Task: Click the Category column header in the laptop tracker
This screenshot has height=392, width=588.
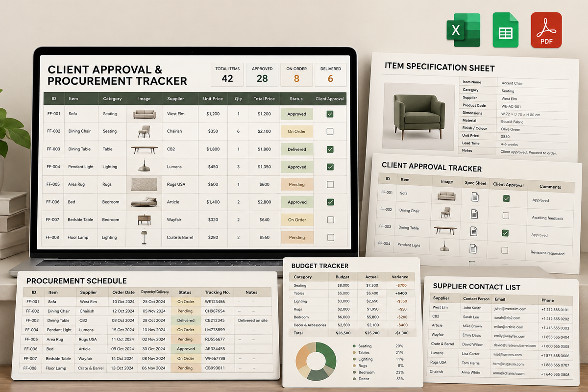Action: [112, 98]
